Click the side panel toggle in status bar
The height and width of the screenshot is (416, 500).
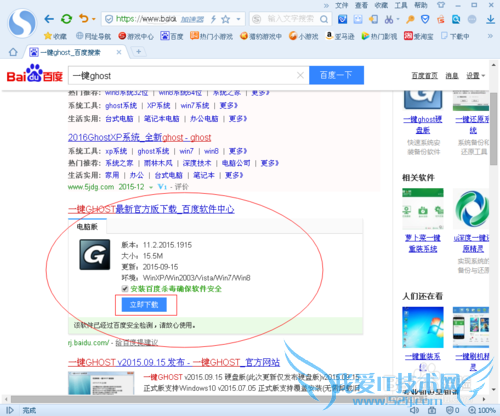pyautogui.click(x=10, y=410)
